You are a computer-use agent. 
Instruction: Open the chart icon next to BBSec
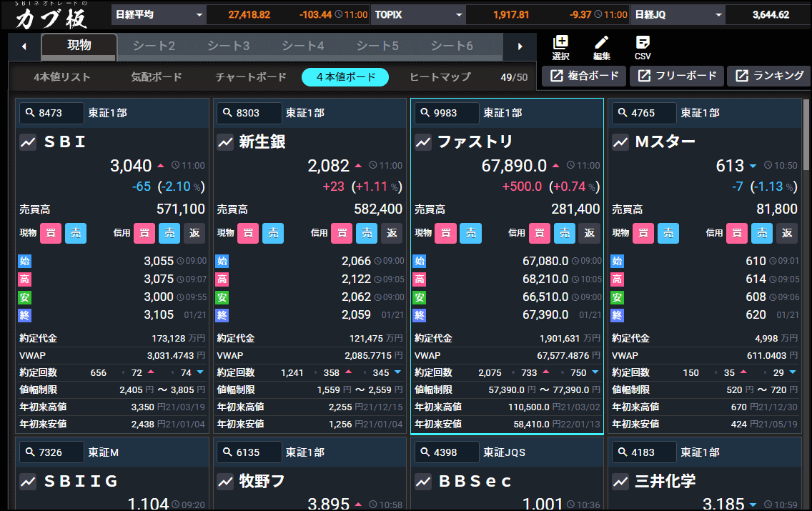pos(423,482)
